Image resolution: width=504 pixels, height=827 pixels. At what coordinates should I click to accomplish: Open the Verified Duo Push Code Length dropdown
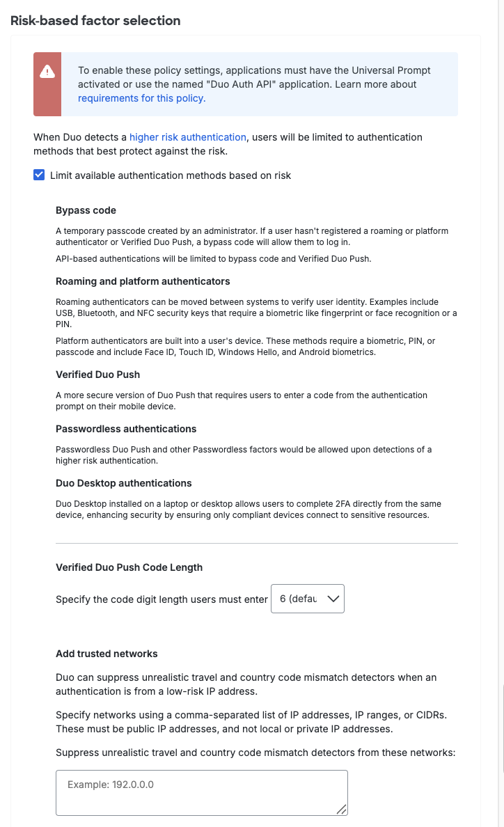[x=307, y=599]
